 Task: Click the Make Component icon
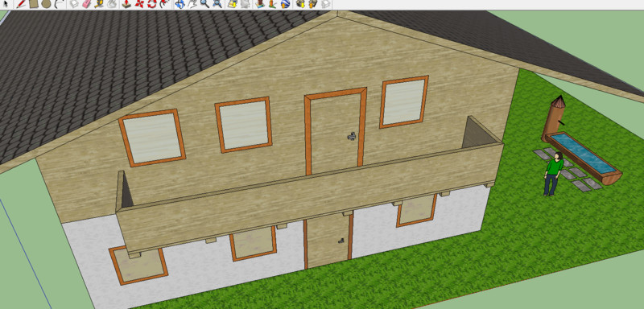coord(74,4)
